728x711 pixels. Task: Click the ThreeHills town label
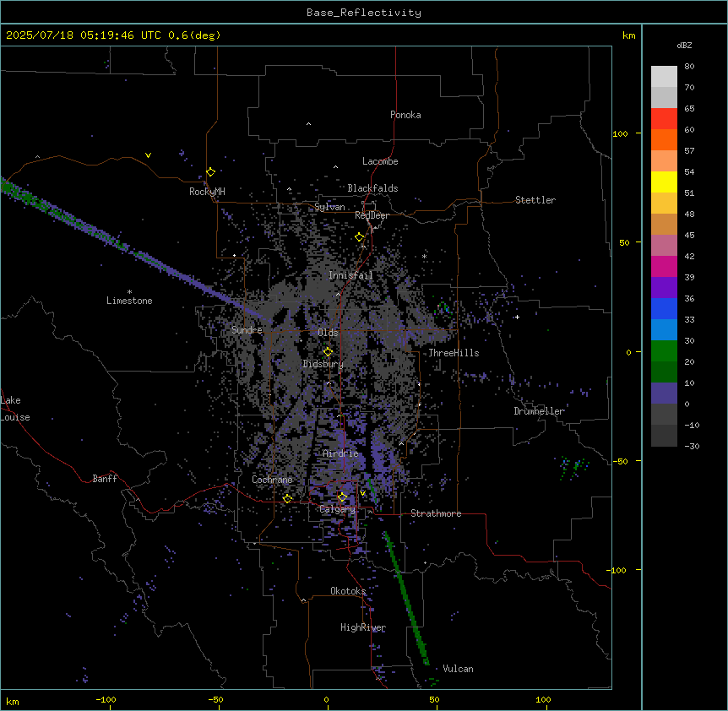point(454,353)
